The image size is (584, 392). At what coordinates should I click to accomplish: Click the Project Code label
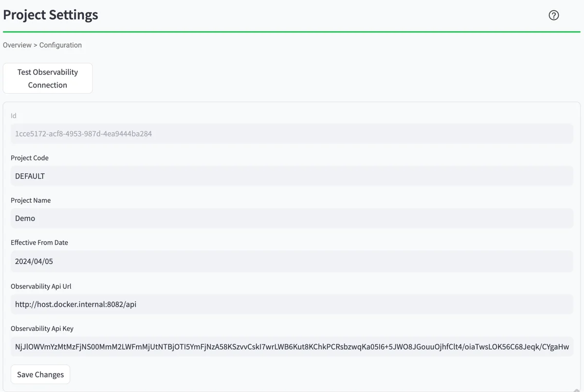(30, 158)
